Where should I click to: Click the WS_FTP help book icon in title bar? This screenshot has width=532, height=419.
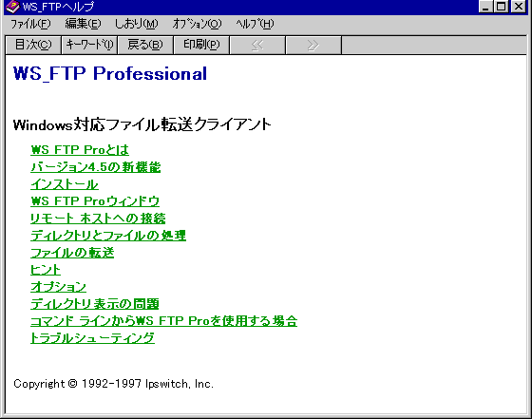pyautogui.click(x=13, y=7)
